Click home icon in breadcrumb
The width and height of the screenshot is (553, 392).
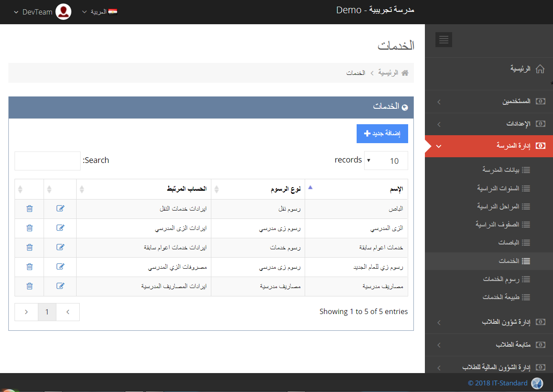(405, 73)
